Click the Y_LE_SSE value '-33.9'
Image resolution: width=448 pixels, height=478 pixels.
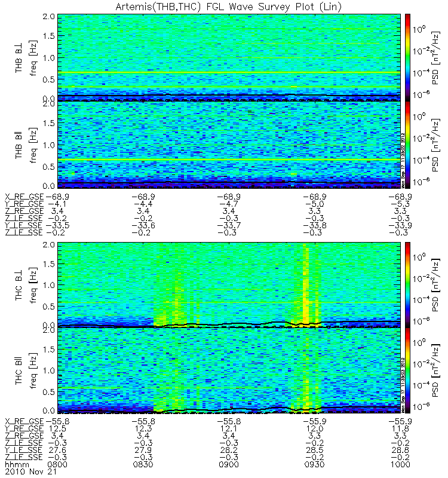pos(400,226)
